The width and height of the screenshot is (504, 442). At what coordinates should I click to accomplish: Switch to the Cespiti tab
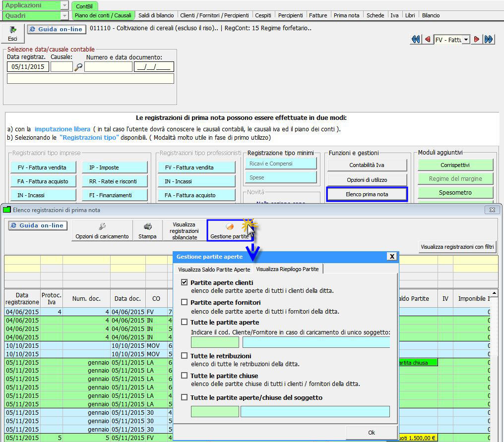(263, 15)
